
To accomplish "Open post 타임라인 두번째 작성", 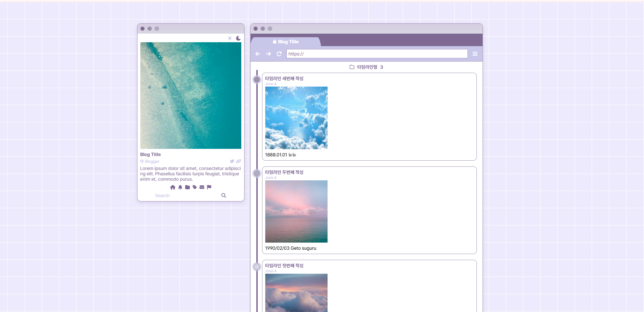I will tap(284, 172).
